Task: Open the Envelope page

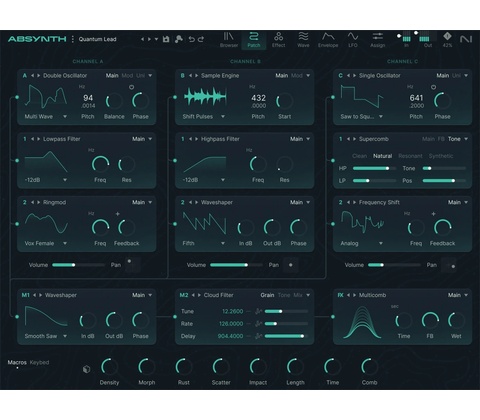Action: (328, 40)
